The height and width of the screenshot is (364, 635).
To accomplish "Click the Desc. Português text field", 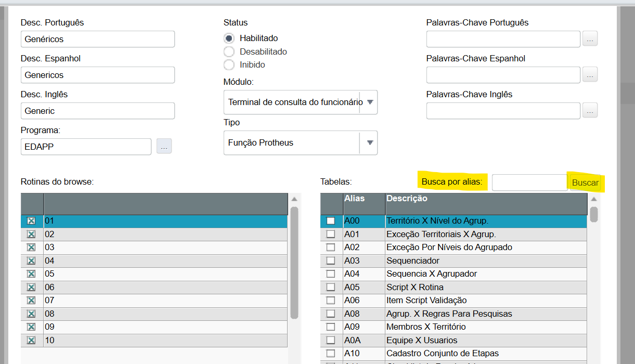I will pyautogui.click(x=98, y=39).
